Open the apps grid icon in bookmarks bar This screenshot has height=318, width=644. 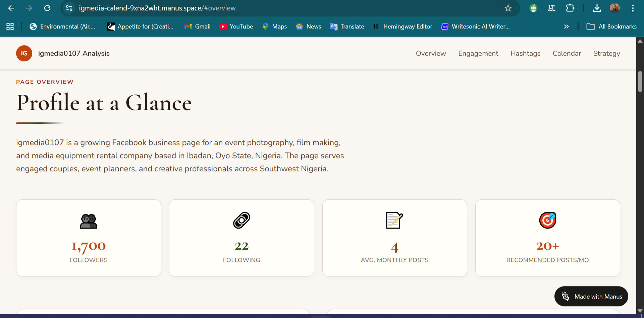(x=10, y=26)
